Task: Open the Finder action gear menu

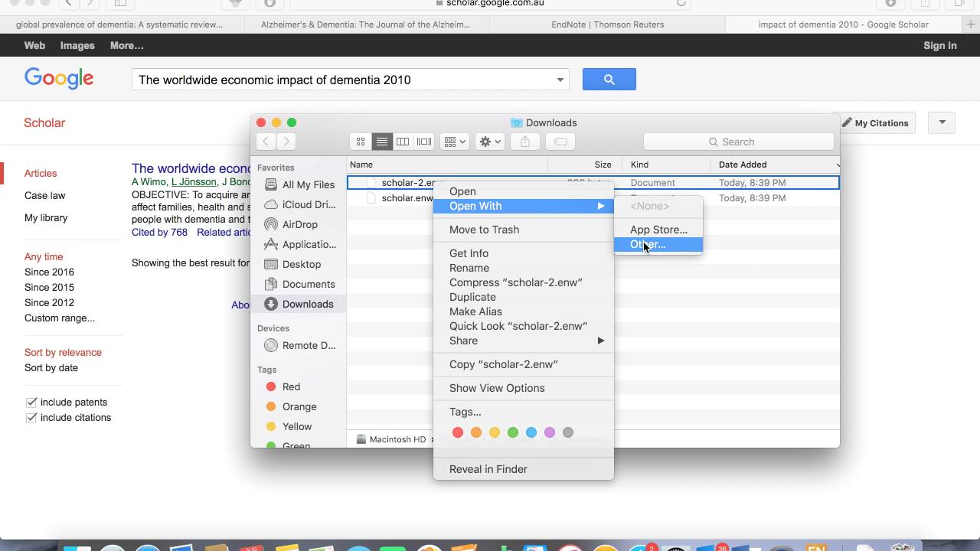Action: 489,142
